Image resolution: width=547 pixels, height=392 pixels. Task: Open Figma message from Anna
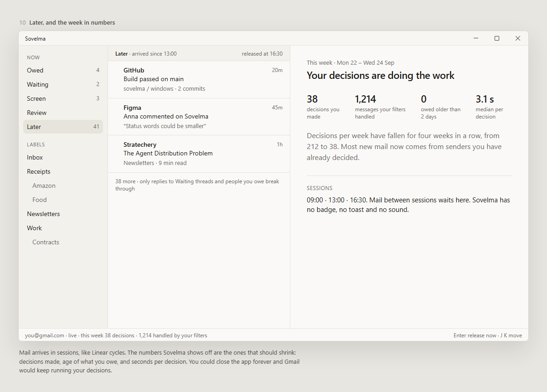point(199,117)
